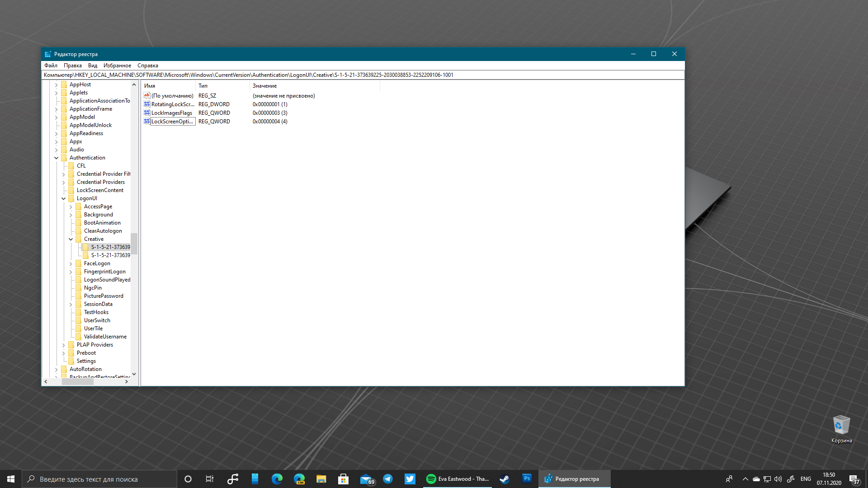Select the UserSwitch key
This screenshot has width=868, height=488.
click(97, 320)
